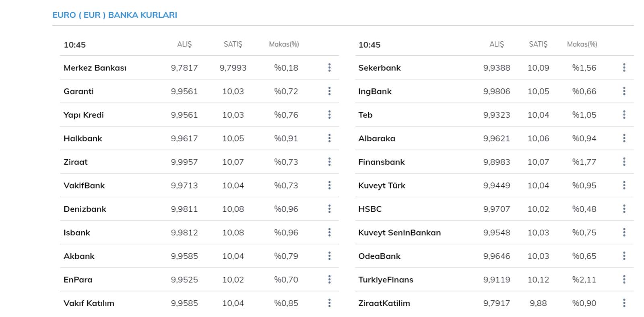Screen dimensions: 644x317
Task: Open the three-dot menu for Finansbank
Action: [624, 162]
